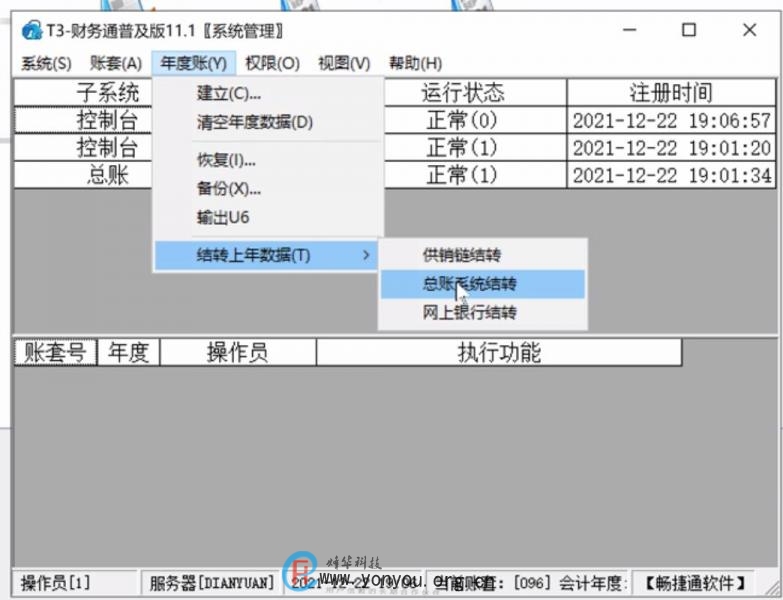Viewport: 783px width, 600px height.
Task: Maximize the T3 system management window
Action: [x=689, y=30]
